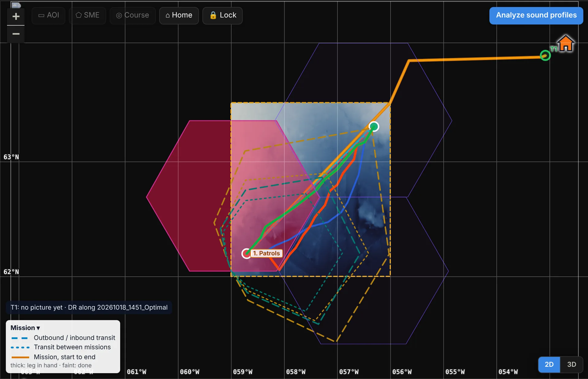Click Analyze sound profiles button
This screenshot has width=588, height=379.
(536, 15)
